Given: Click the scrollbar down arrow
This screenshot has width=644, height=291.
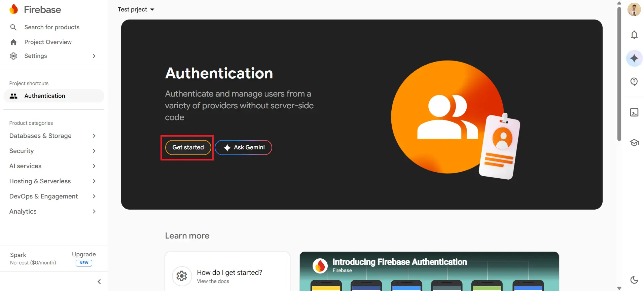Looking at the screenshot, I should [x=619, y=288].
